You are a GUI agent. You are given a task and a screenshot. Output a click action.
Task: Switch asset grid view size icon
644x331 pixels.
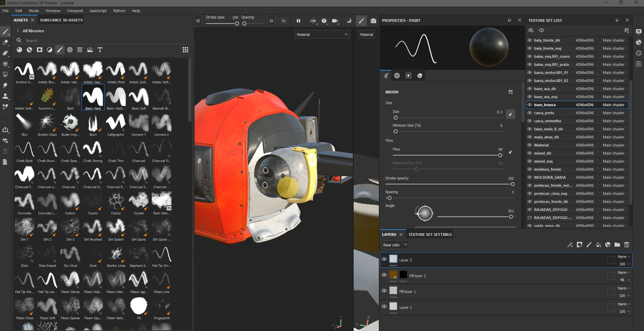(185, 50)
